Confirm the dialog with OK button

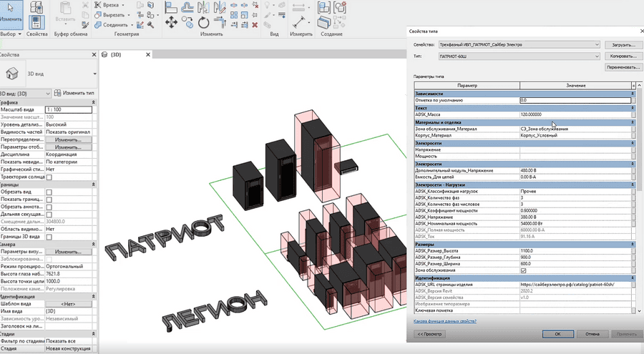(556, 333)
